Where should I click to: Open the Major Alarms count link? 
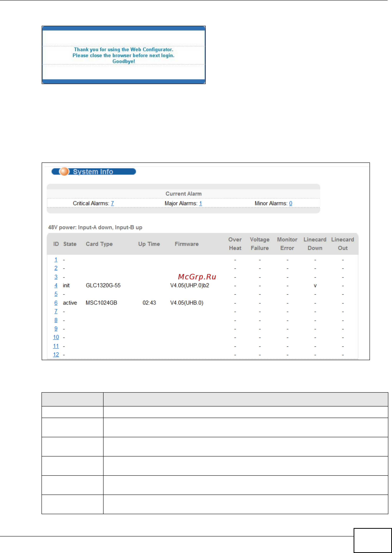coord(200,203)
